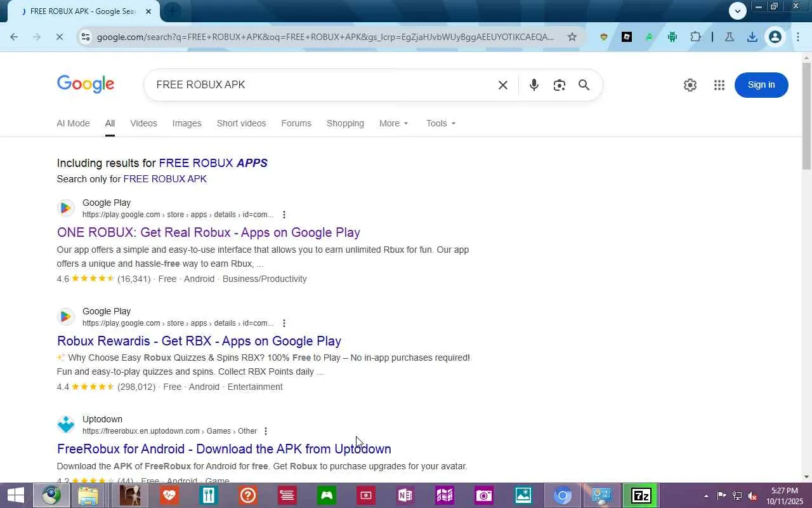Viewport: 812px width, 508px height.
Task: Search only for FREE ROBUX APK
Action: coord(165,179)
